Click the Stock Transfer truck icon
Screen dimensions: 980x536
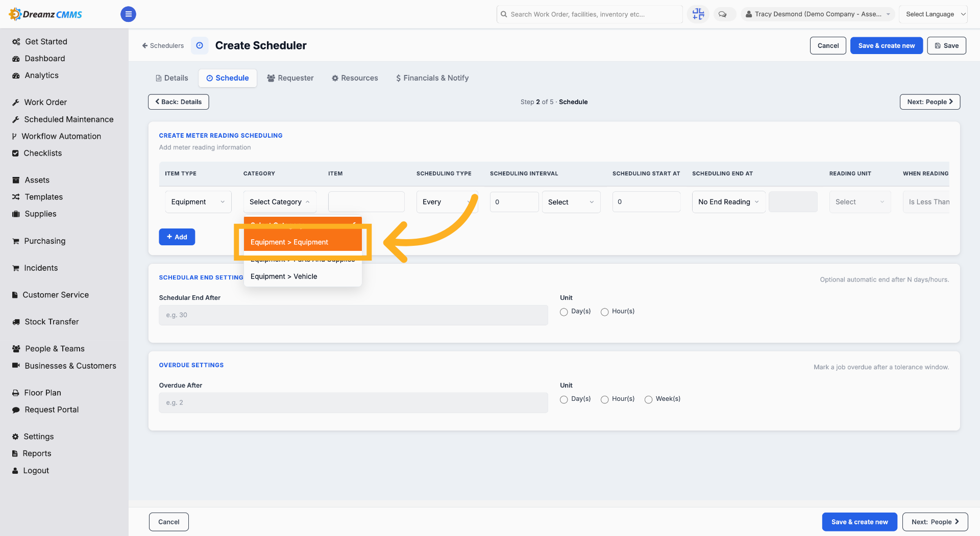16,322
